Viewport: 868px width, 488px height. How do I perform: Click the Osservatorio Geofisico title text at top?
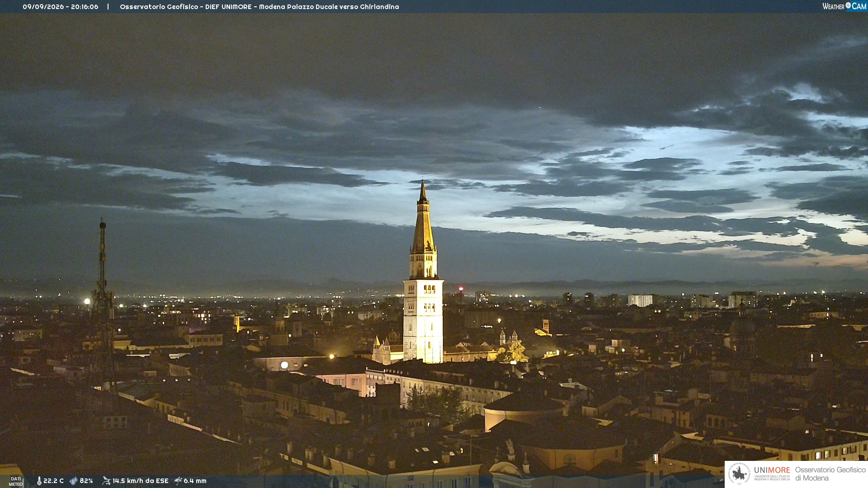pyautogui.click(x=259, y=7)
